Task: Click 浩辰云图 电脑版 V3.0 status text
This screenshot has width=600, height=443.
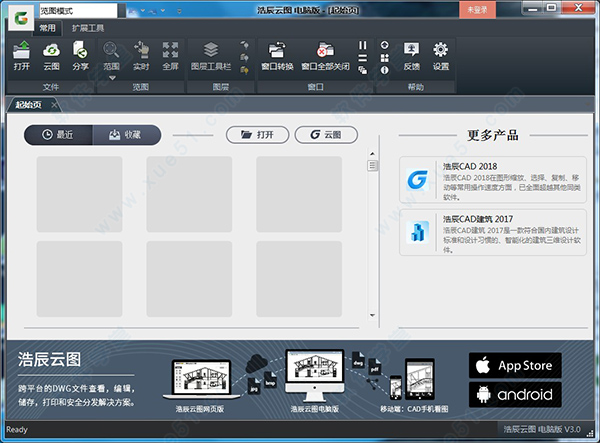Action: [542, 430]
